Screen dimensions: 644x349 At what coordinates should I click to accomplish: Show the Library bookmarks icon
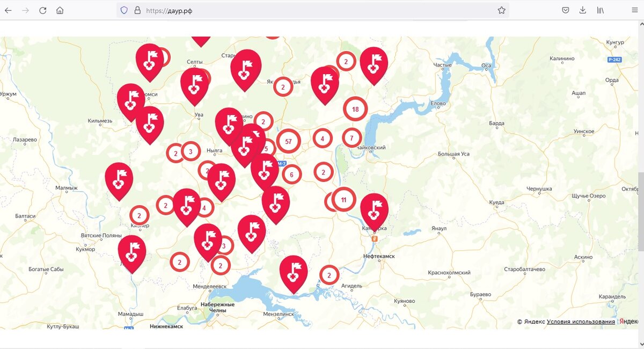click(x=601, y=10)
